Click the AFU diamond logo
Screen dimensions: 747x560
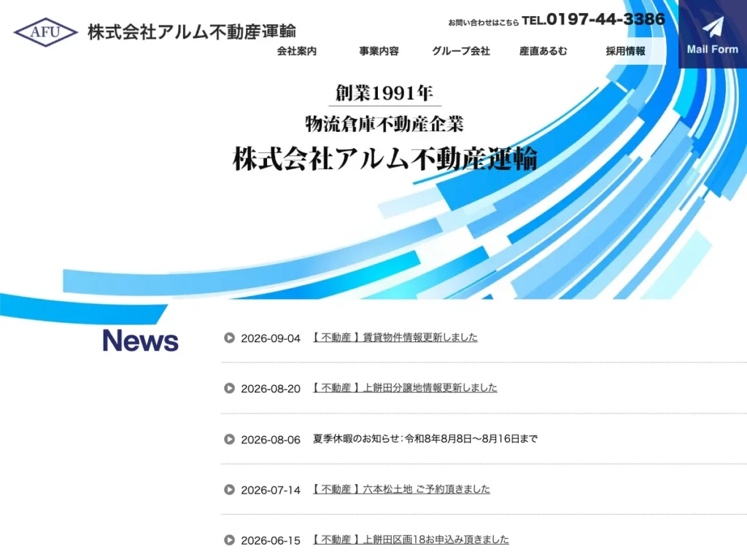coord(46,32)
